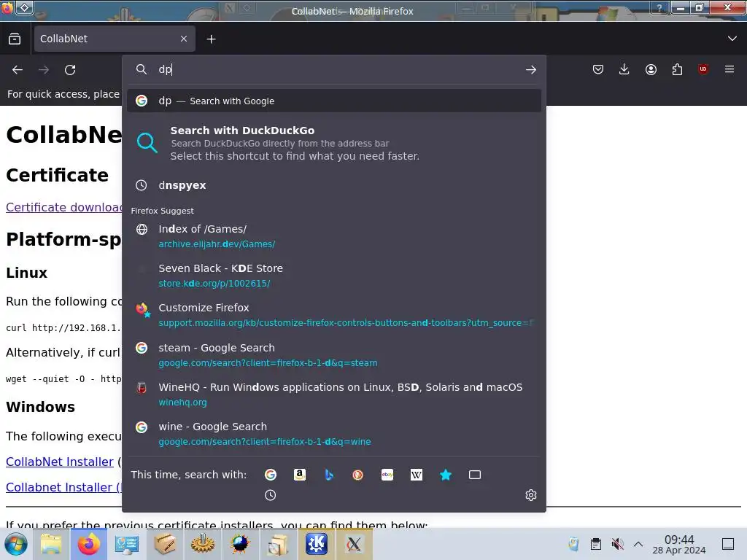Search in History via clock icon

[x=270, y=495]
